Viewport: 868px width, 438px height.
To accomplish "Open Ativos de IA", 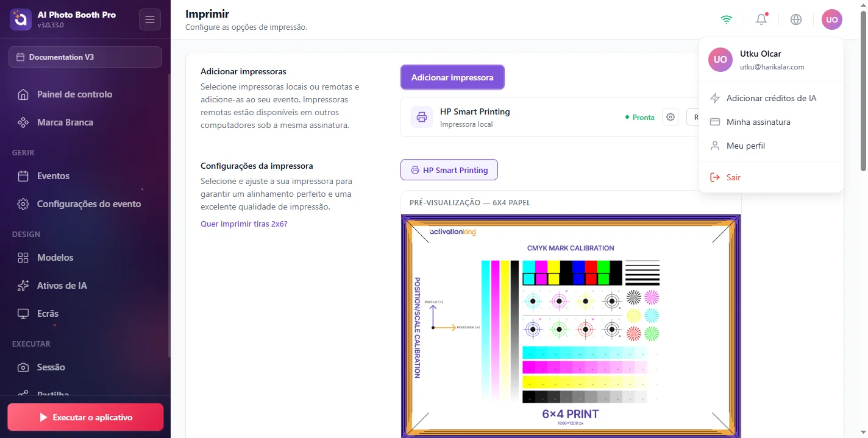I will point(85,286).
